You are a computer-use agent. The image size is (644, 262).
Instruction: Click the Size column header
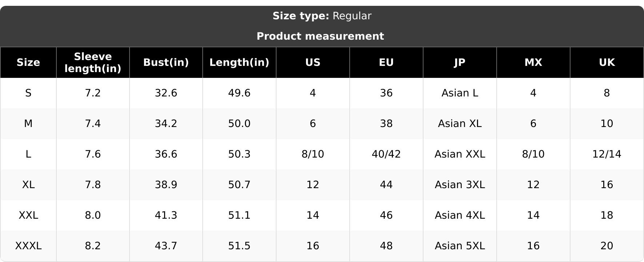point(28,63)
